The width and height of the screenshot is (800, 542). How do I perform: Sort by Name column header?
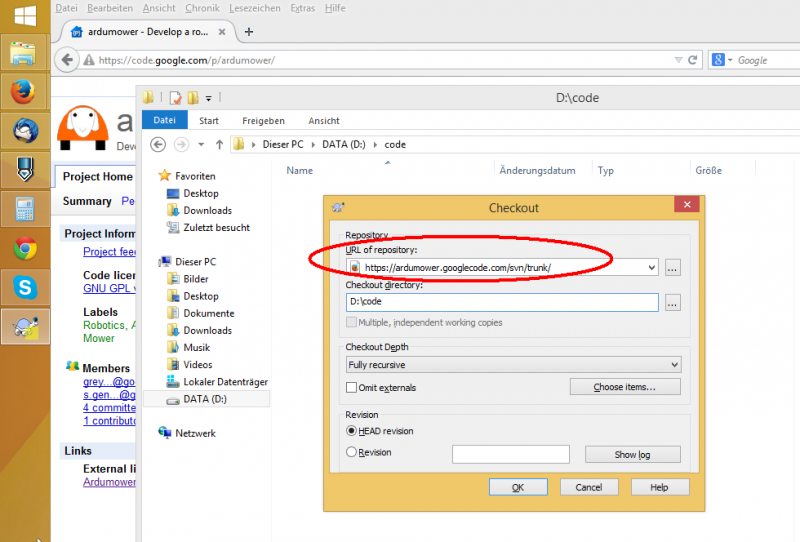299,170
